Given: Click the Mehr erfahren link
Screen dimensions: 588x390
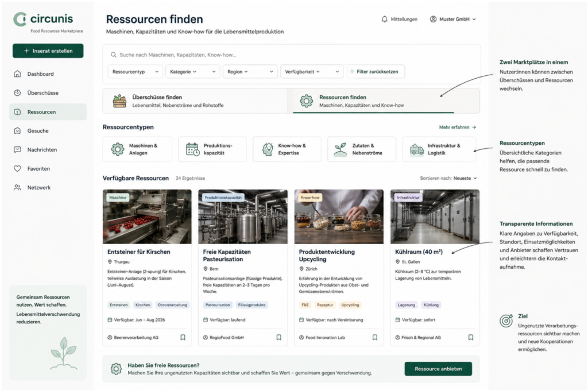Looking at the screenshot, I should coord(458,128).
